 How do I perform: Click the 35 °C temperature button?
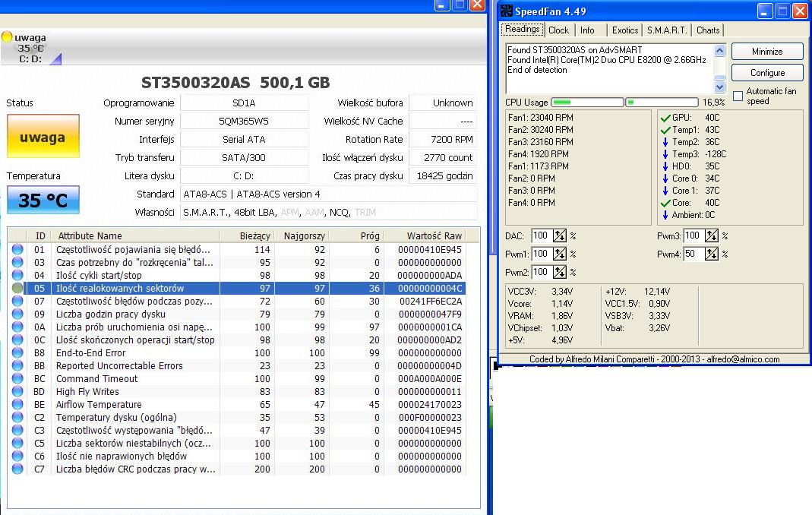pos(43,200)
